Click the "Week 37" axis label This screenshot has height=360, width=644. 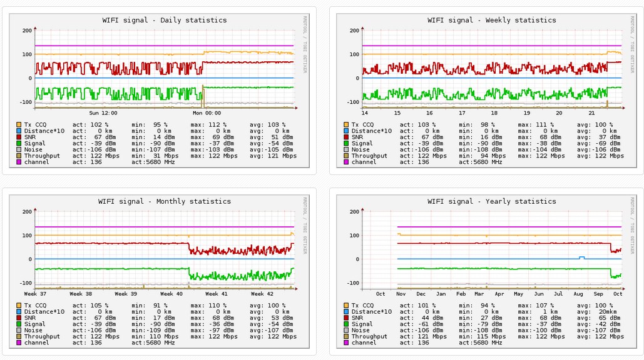[x=35, y=294]
